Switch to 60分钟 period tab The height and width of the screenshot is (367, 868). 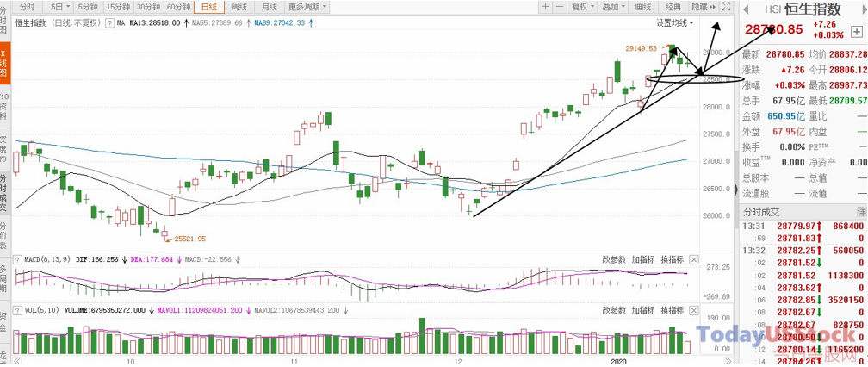(x=178, y=7)
